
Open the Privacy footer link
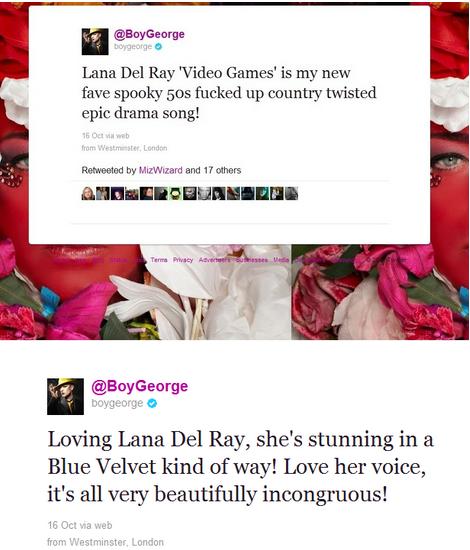183,260
